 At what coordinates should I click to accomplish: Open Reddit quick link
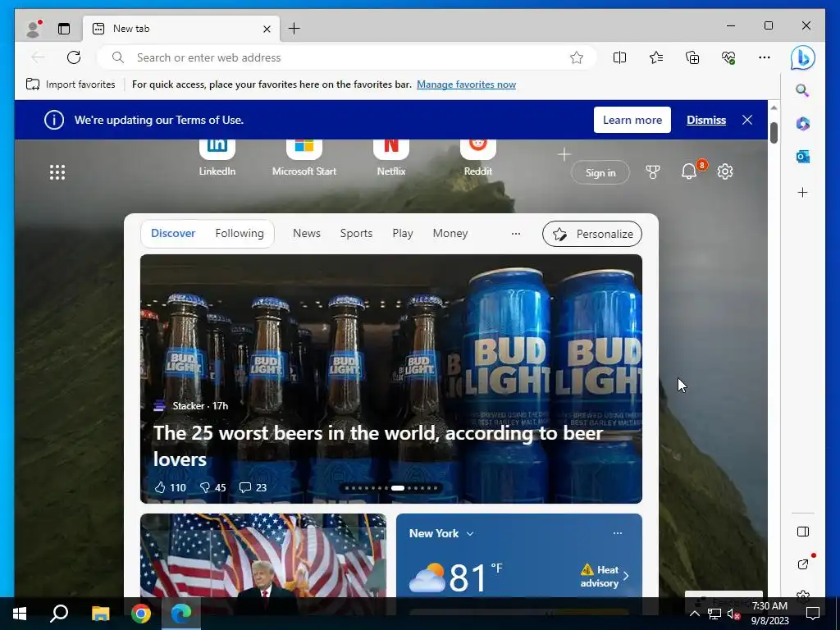478,157
